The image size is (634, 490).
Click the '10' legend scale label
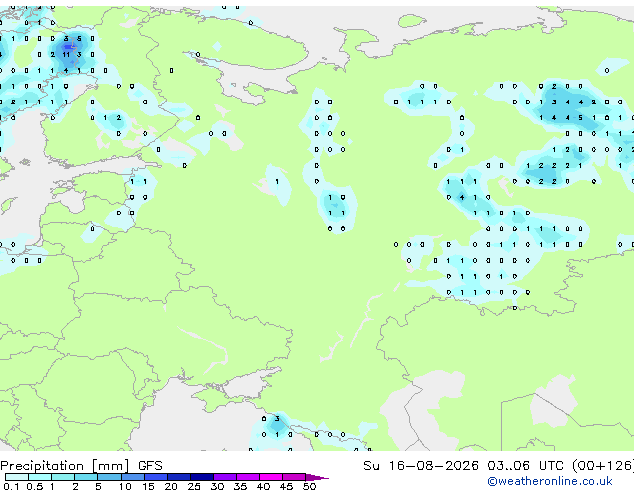pyautogui.click(x=125, y=486)
